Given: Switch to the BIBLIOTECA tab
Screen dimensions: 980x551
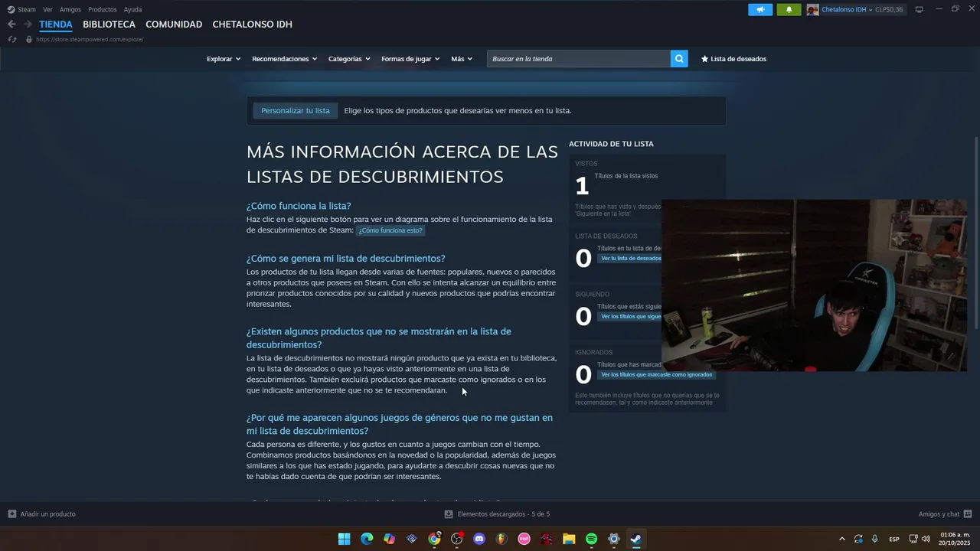Looking at the screenshot, I should click(x=109, y=24).
